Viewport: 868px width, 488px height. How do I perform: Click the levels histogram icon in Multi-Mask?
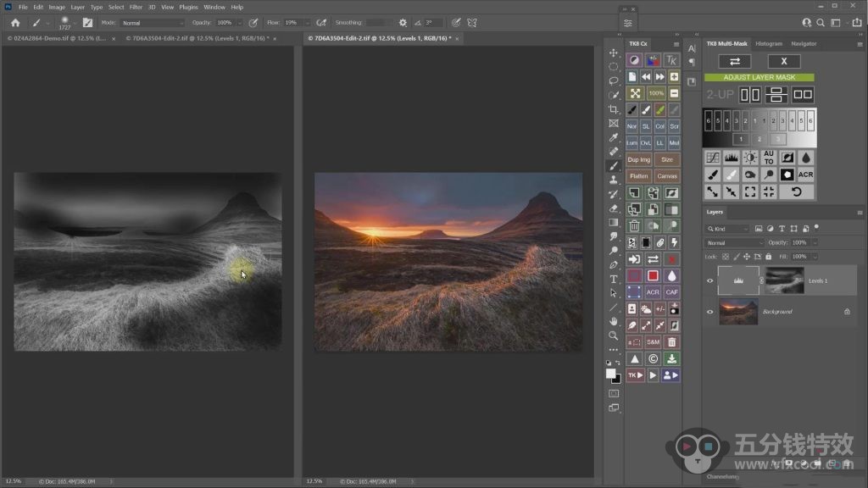coord(732,158)
